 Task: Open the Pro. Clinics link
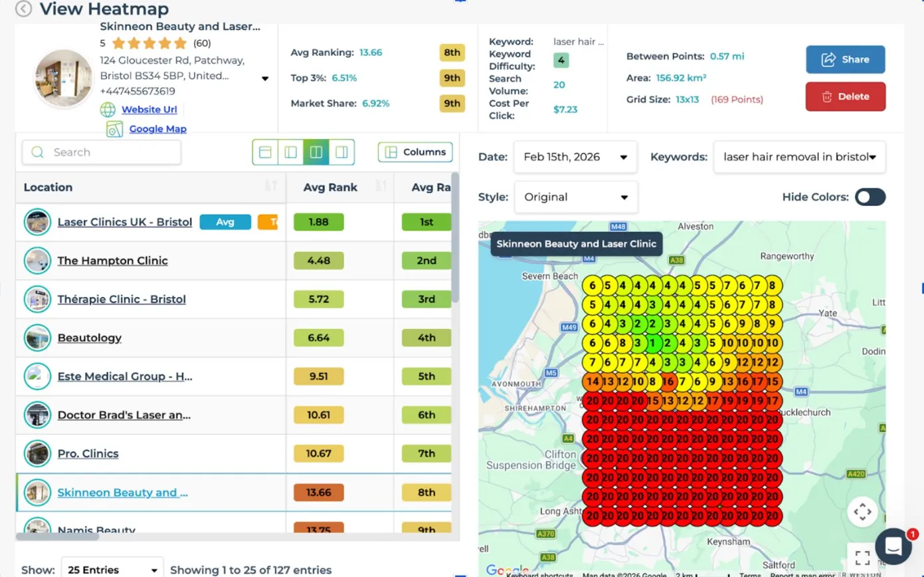pyautogui.click(x=88, y=454)
